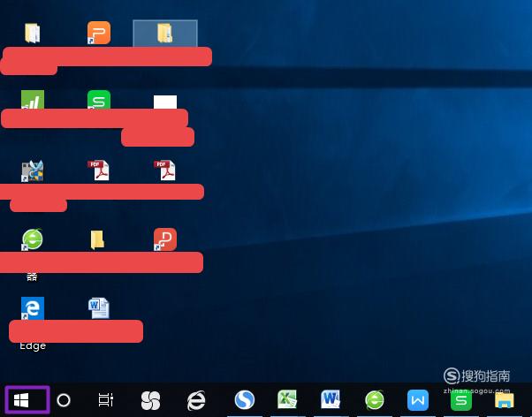The image size is (532, 417).
Task: Select the plain yellow folder desktop icon
Action: pos(97,239)
